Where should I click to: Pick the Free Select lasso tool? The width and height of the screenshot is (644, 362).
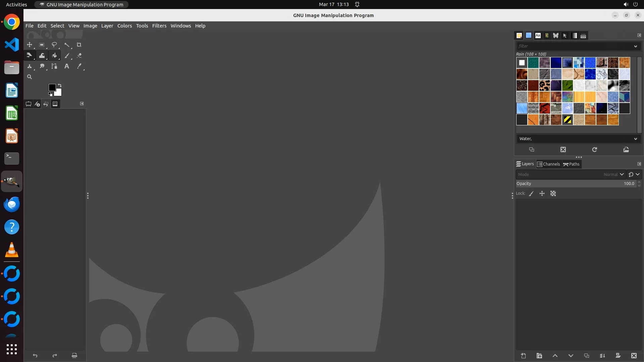pyautogui.click(x=54, y=45)
